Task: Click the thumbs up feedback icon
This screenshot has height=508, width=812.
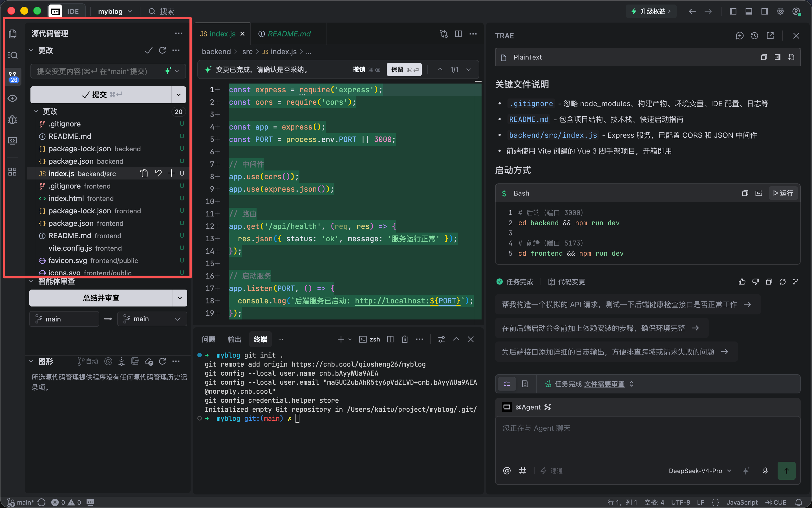Action: point(742,282)
